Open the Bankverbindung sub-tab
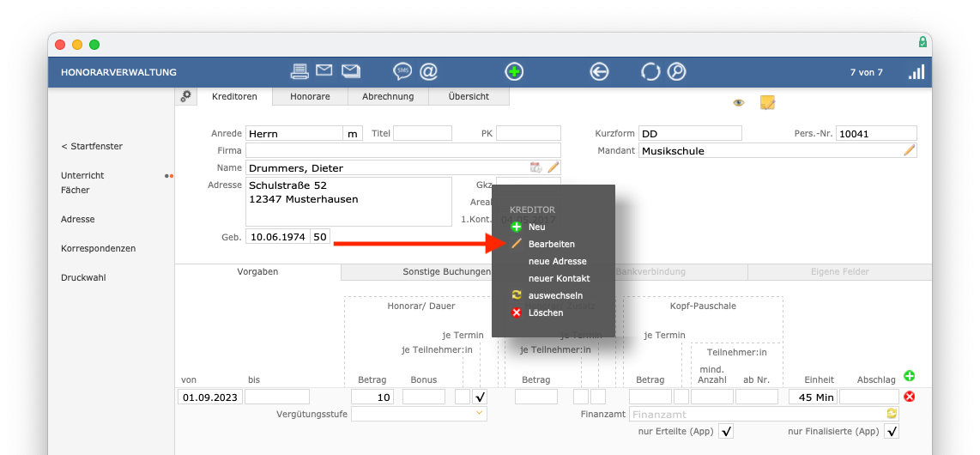Image resolution: width=980 pixels, height=455 pixels. pos(650,272)
